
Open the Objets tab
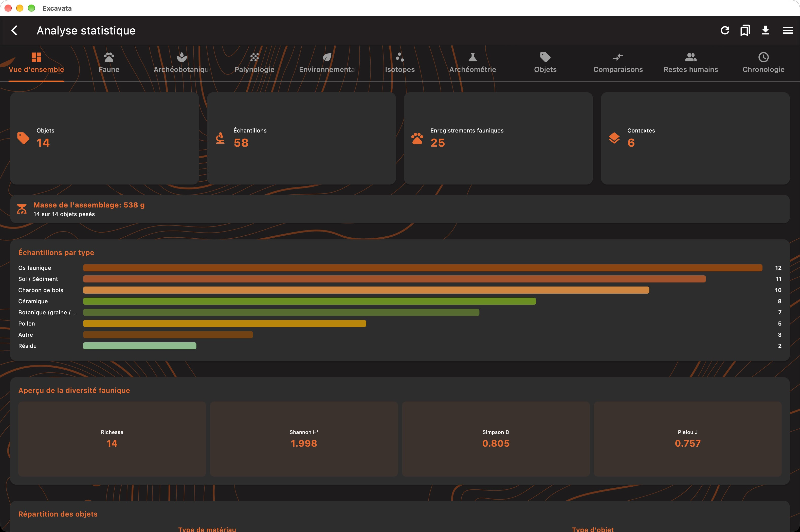[545, 63]
